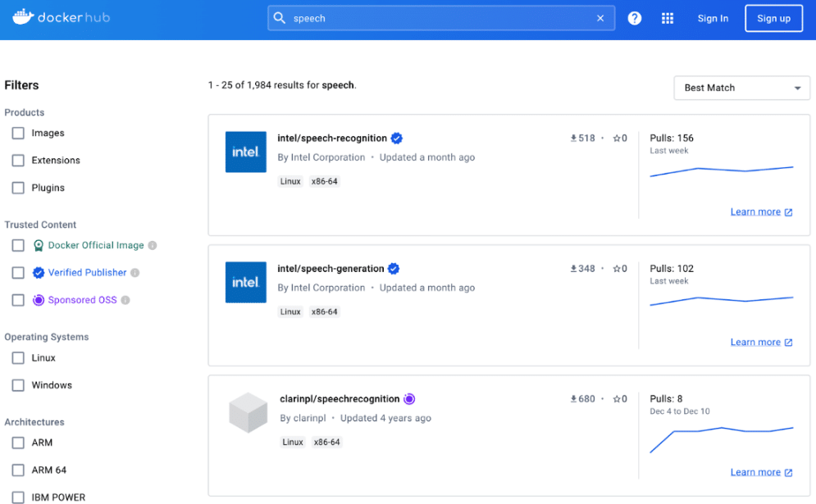Click star icon on intel/speech-generation card
Image resolution: width=816 pixels, height=504 pixels.
pos(617,269)
